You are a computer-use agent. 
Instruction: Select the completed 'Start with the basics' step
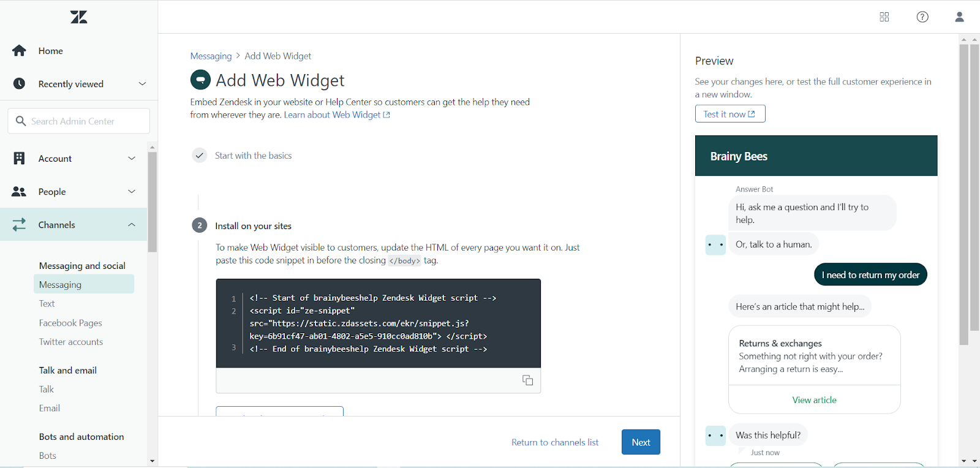pos(253,156)
